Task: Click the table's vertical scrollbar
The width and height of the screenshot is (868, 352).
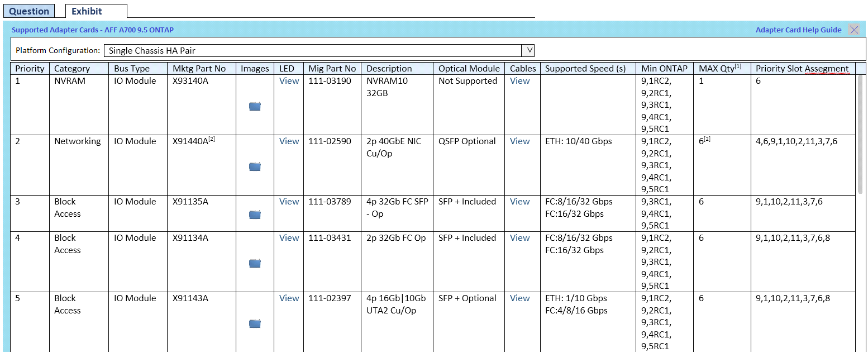Action: click(860, 134)
